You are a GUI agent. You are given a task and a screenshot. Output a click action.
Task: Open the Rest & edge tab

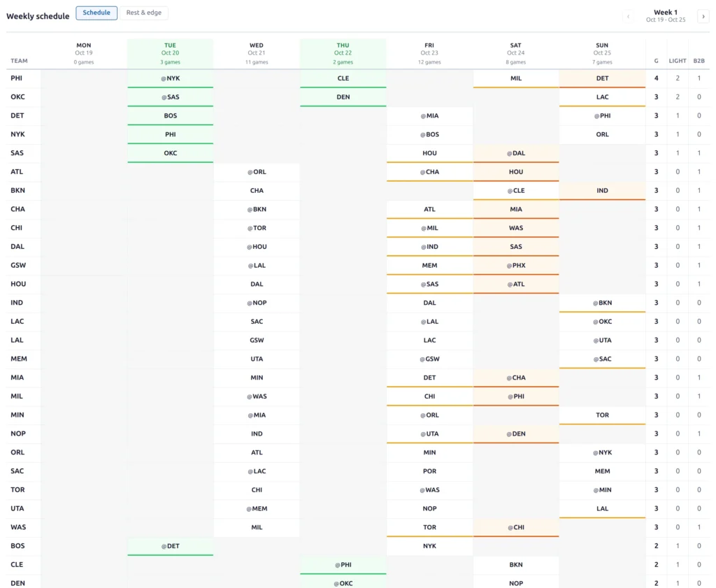click(x=144, y=13)
